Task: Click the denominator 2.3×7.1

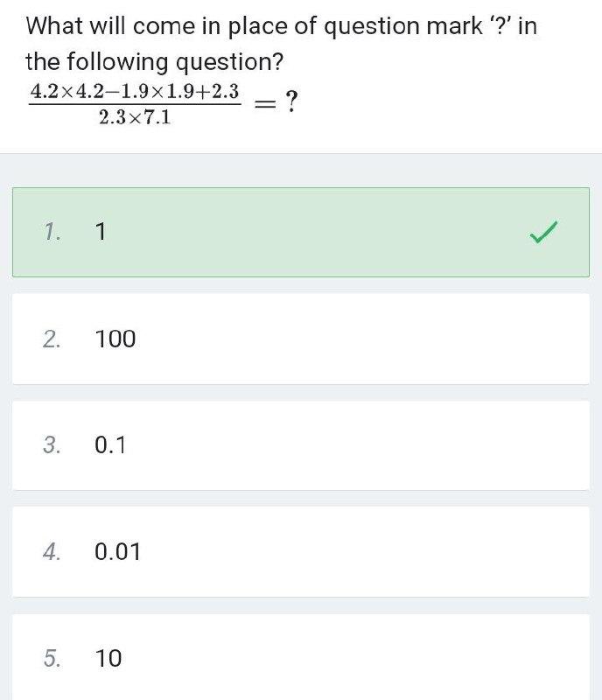Action: [x=135, y=117]
